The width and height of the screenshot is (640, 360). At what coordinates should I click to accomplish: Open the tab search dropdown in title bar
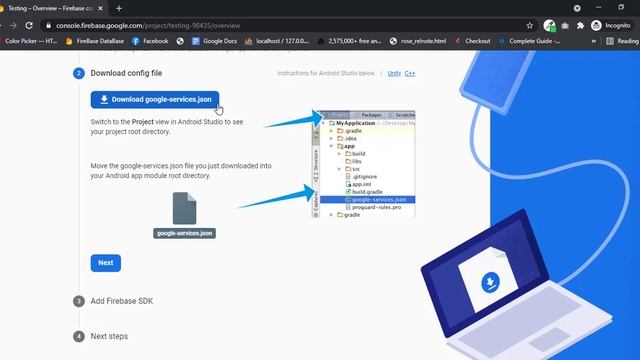click(x=577, y=8)
